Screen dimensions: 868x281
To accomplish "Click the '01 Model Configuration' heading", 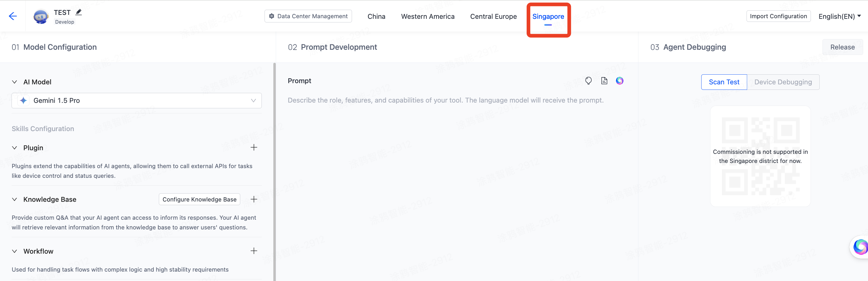I will point(54,47).
